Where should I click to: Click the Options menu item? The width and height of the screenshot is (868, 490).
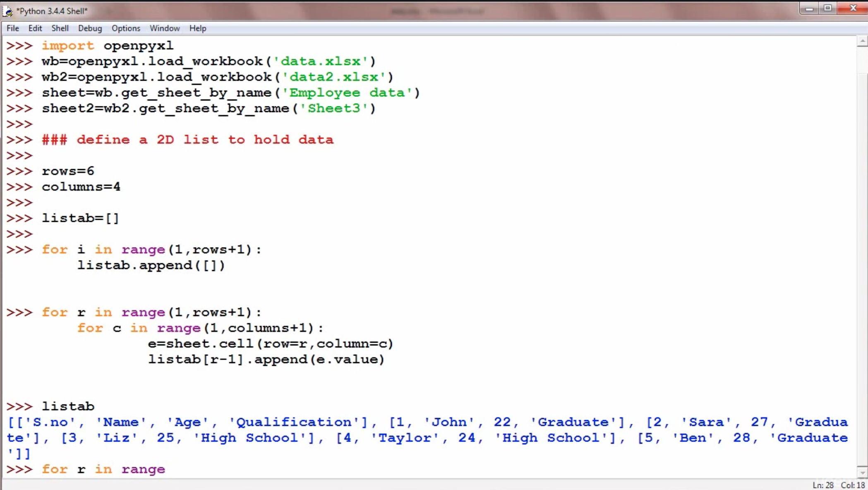click(126, 28)
